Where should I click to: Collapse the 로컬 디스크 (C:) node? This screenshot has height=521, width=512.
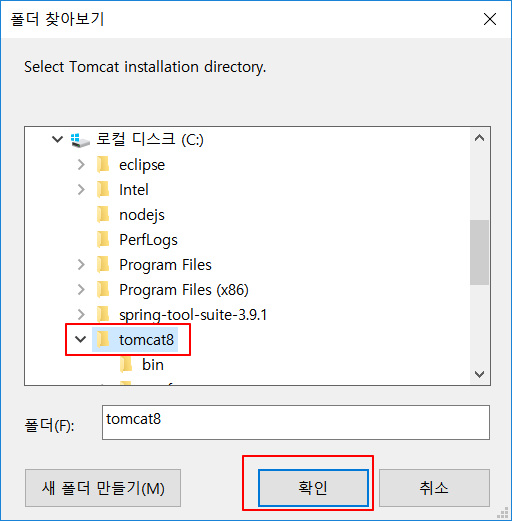tap(58, 139)
